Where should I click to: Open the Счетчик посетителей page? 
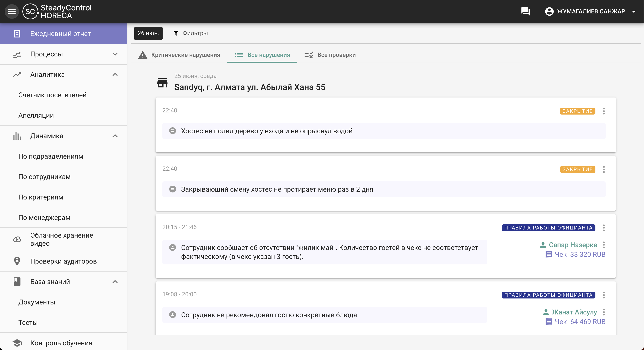click(x=52, y=95)
